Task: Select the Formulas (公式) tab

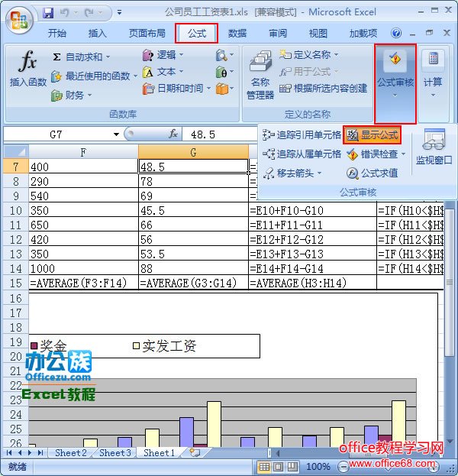Action: 197,33
